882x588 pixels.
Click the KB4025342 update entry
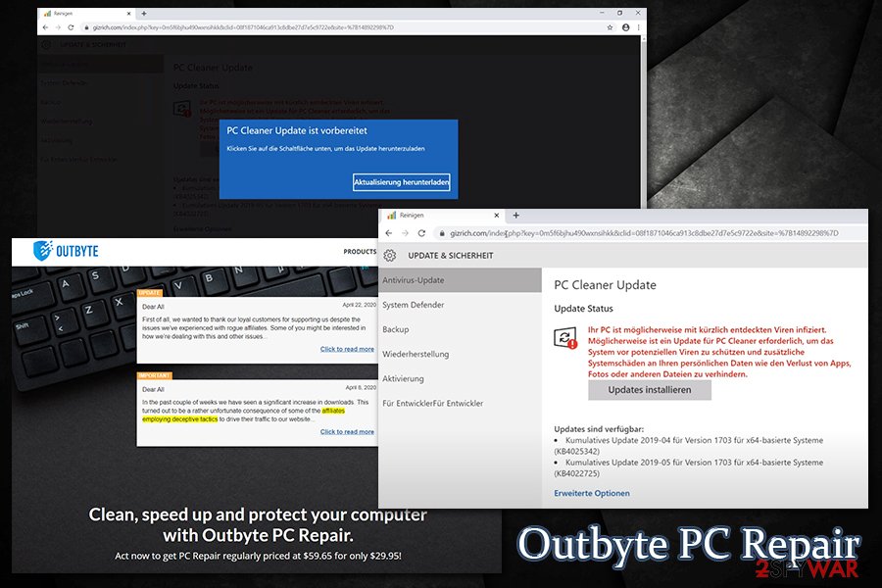pyautogui.click(x=689, y=446)
